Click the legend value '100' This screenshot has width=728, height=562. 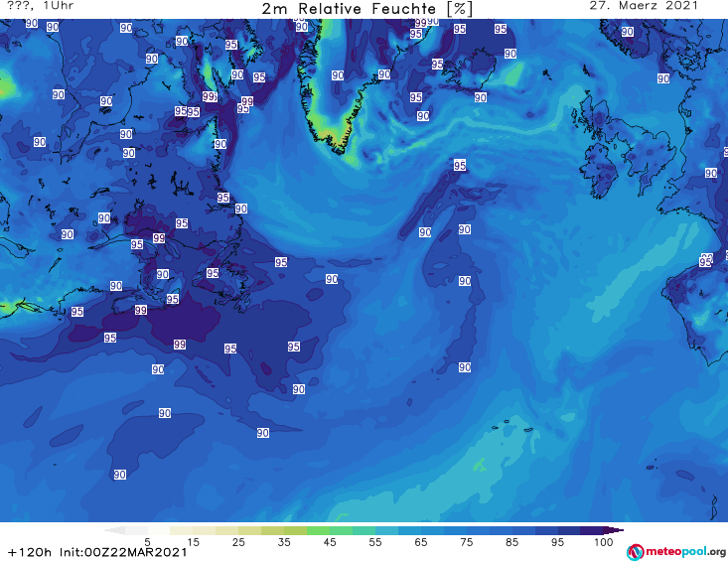[x=604, y=542]
